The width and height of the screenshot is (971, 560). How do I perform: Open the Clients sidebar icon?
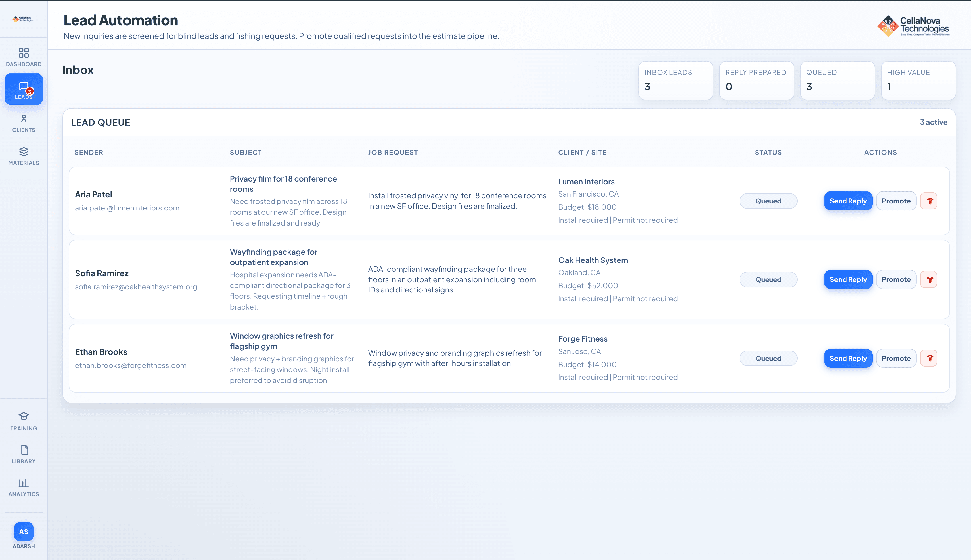tap(24, 119)
